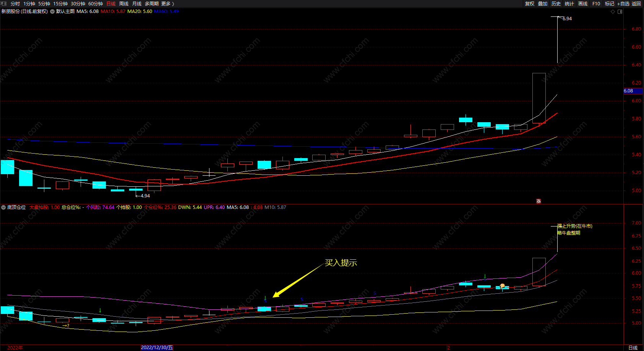
Task: Select the 5分钟 period
Action: [x=44, y=3]
